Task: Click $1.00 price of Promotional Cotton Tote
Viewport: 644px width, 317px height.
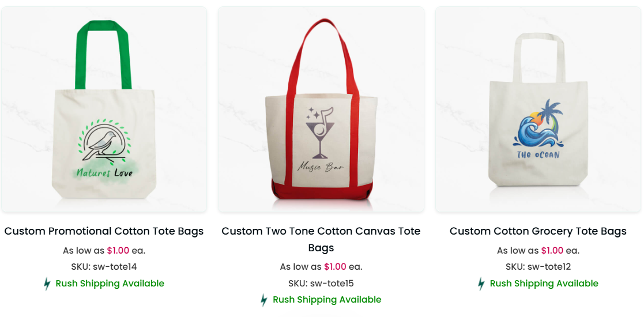Action: [x=118, y=251]
